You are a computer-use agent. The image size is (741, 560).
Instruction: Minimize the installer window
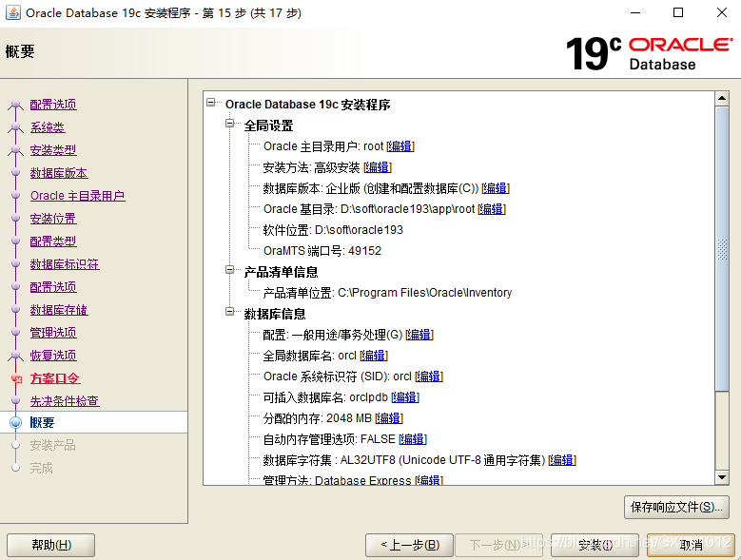coord(635,12)
